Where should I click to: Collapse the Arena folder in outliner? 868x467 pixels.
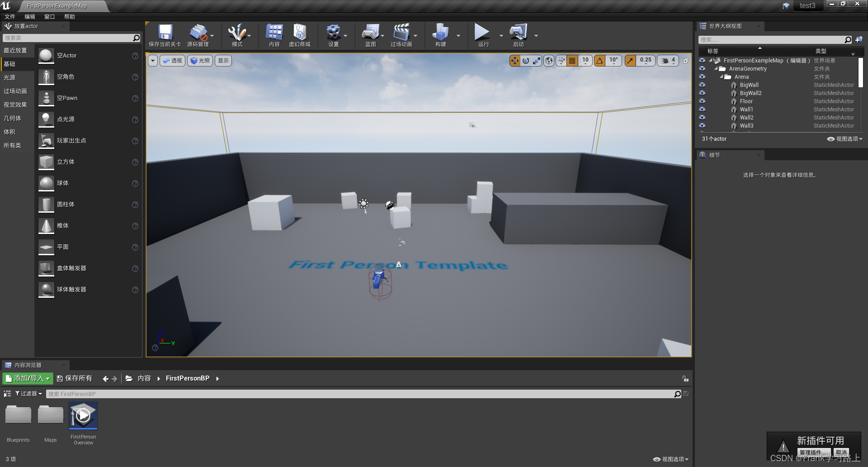pos(722,77)
